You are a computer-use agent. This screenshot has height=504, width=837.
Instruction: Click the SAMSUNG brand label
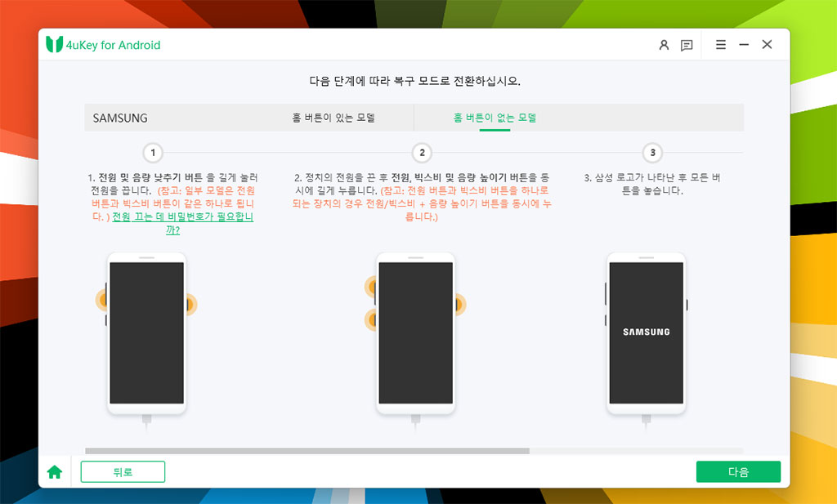point(120,118)
